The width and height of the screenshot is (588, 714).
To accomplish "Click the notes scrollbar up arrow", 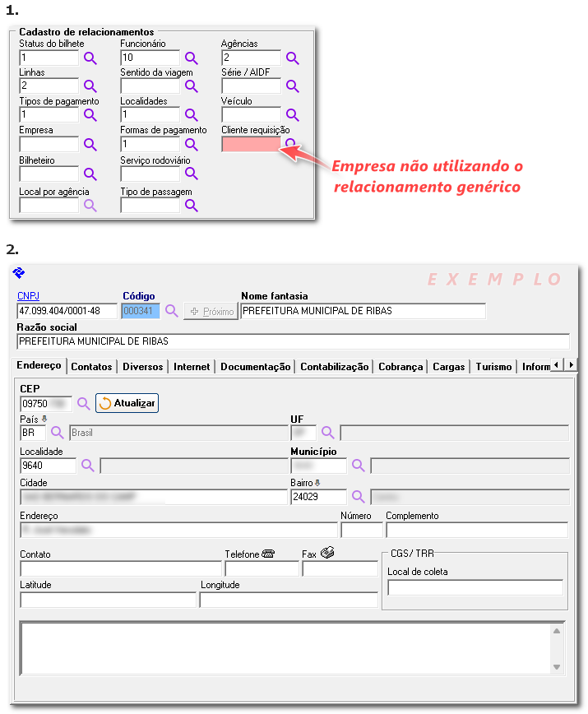I will point(556,631).
